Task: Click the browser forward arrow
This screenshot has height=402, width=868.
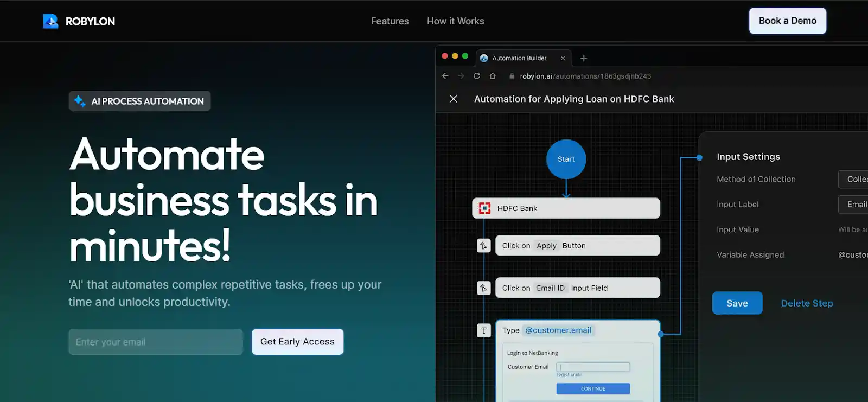Action: 461,76
